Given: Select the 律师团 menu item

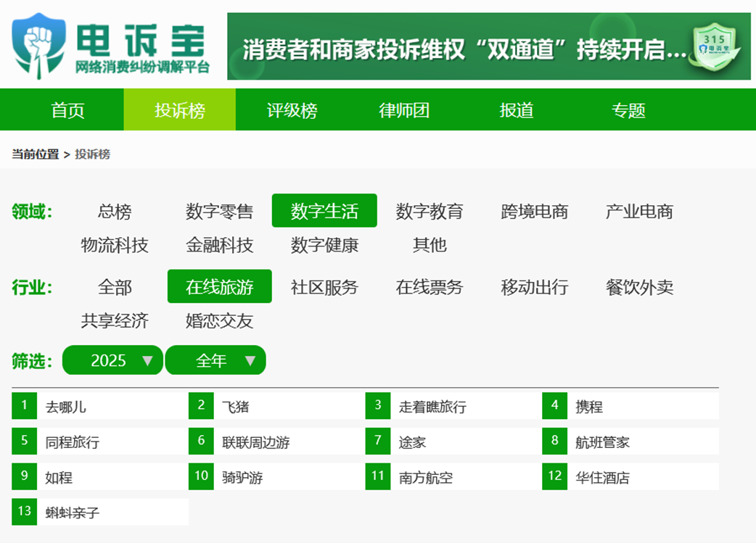Looking at the screenshot, I should point(407,110).
